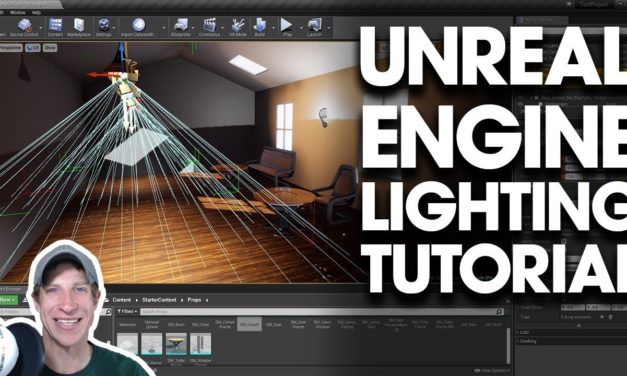Viewport: 627px width, 376px height.
Task: Open the Window menu
Action: (x=18, y=12)
